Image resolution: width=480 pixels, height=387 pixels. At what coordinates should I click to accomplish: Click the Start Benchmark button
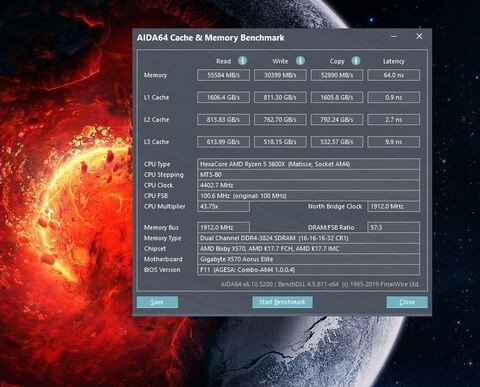pos(282,302)
